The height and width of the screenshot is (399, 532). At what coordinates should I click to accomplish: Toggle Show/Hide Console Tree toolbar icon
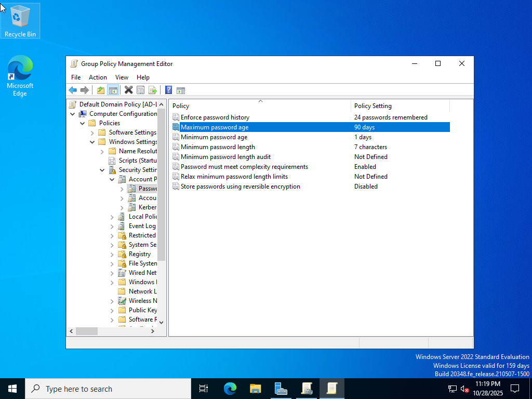pos(113,90)
